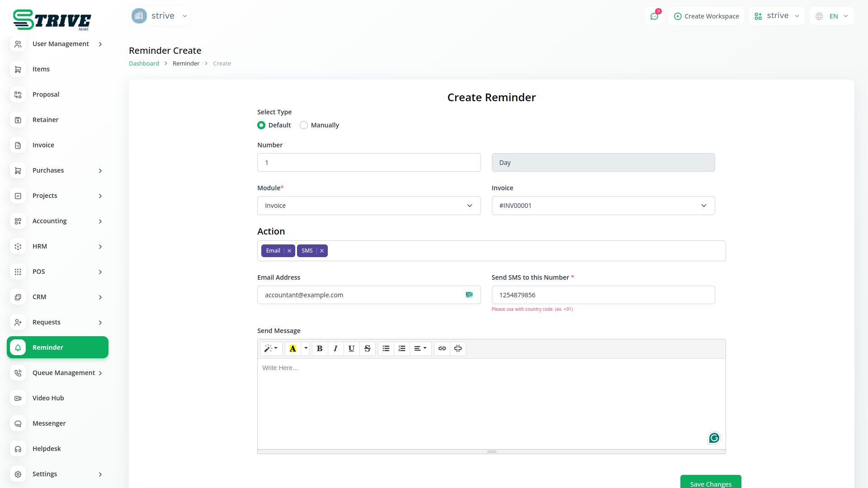Click the Grammarly icon in editor
Viewport: 868px width, 488px height.
(x=714, y=438)
